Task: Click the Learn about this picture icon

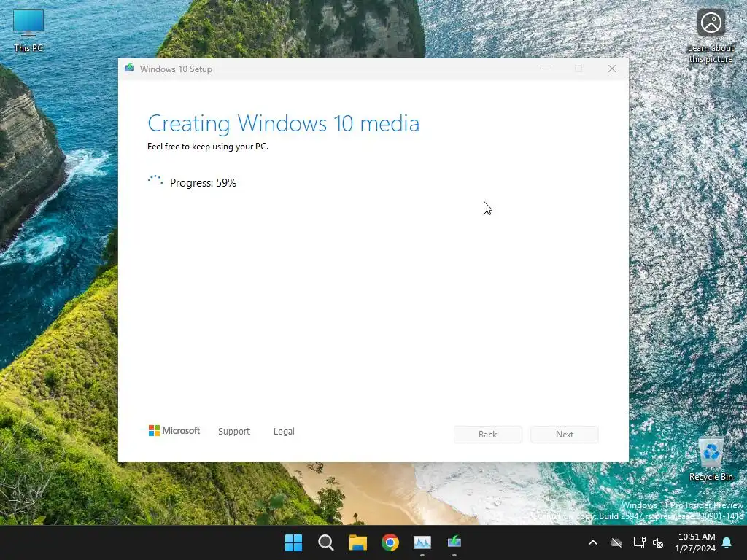Action: point(711,36)
